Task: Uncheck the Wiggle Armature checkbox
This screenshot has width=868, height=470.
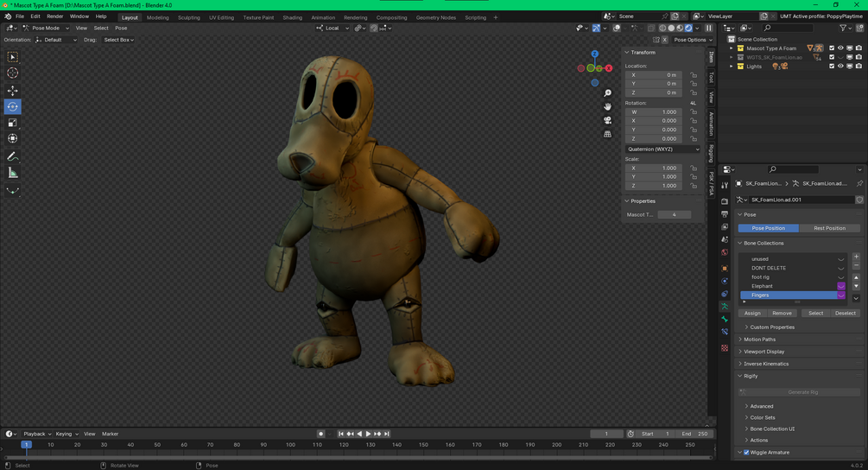Action: pyautogui.click(x=746, y=453)
